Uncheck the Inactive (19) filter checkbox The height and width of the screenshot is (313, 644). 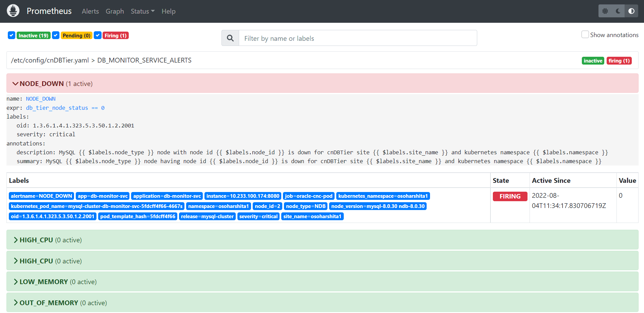point(11,35)
